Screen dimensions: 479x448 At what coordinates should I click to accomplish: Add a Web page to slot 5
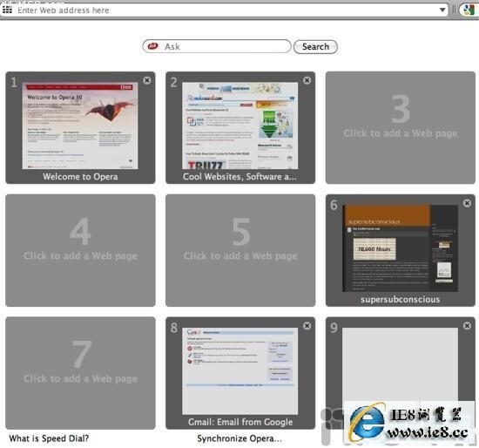click(240, 250)
